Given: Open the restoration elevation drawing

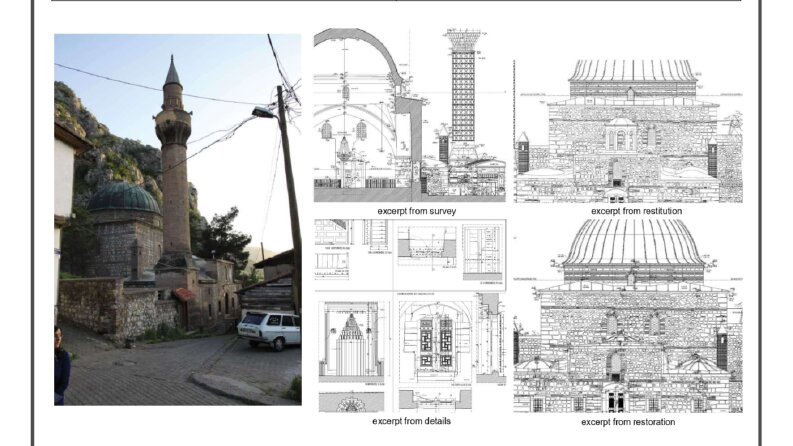Looking at the screenshot, I should pos(628,316).
